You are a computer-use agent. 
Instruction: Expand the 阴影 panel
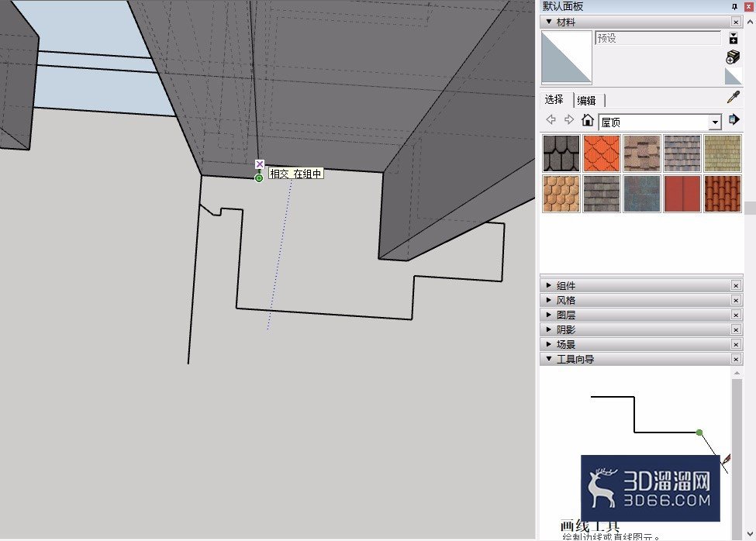click(x=549, y=329)
